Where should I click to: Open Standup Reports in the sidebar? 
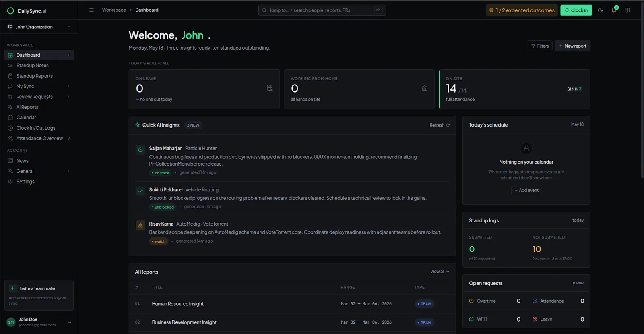pyautogui.click(x=39, y=76)
